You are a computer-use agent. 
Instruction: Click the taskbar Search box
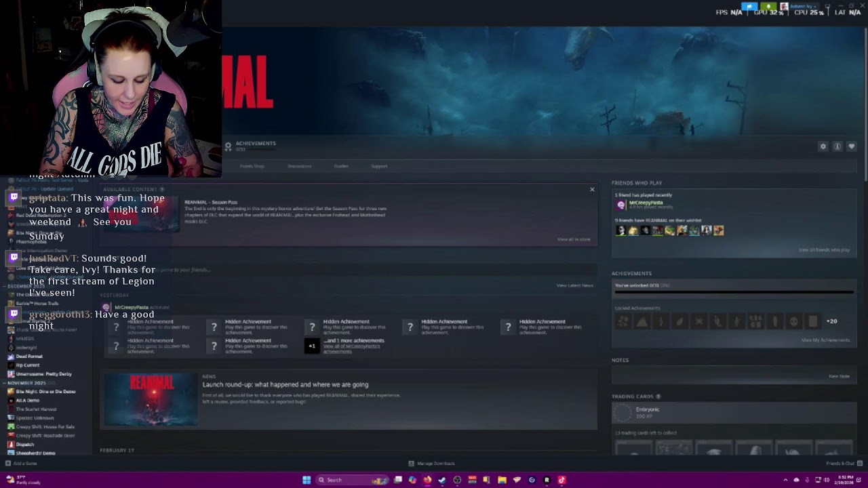pyautogui.click(x=352, y=480)
